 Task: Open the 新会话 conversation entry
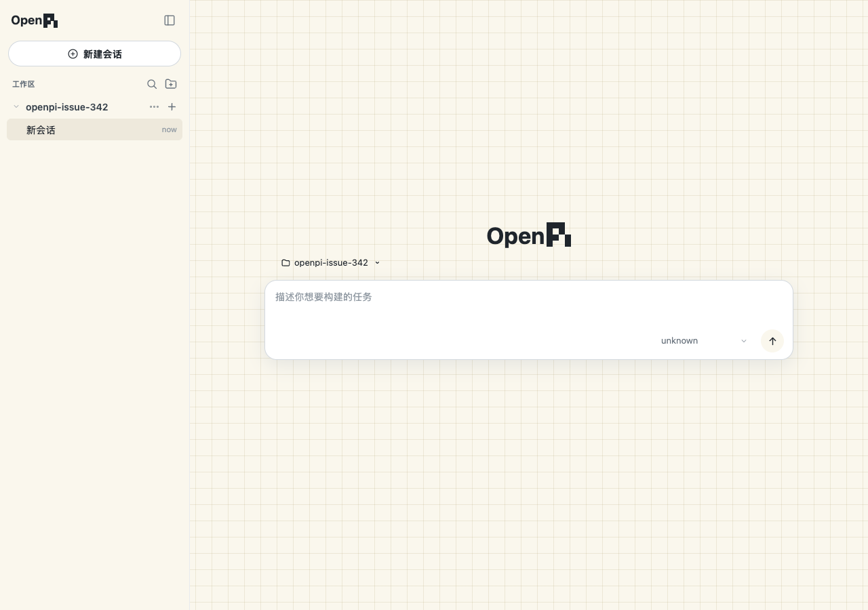(x=94, y=129)
